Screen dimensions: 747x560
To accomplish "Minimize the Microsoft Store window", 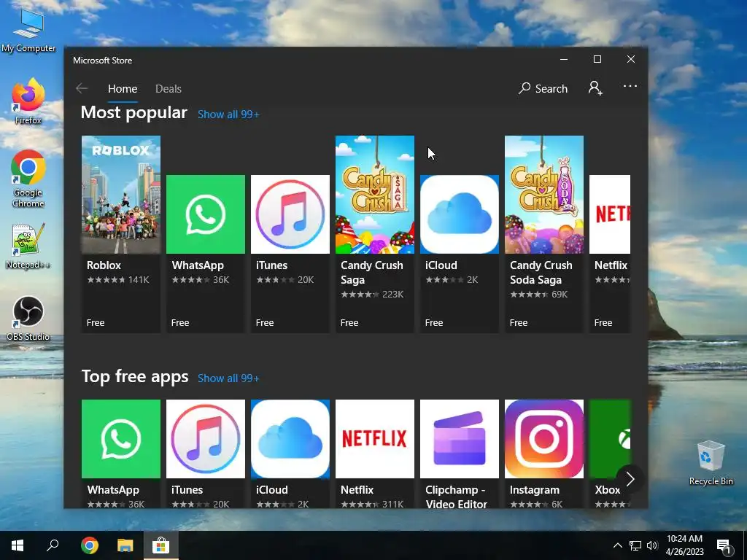I will coord(564,60).
